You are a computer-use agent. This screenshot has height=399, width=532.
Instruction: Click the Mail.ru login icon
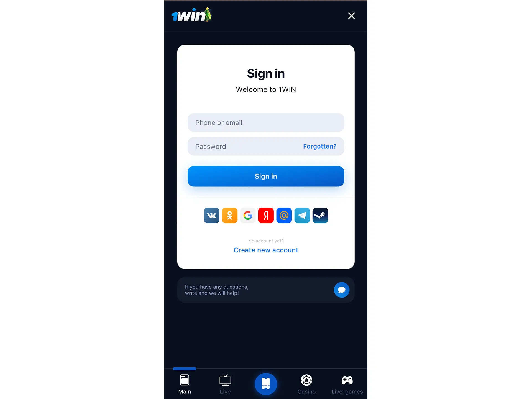coord(283,215)
